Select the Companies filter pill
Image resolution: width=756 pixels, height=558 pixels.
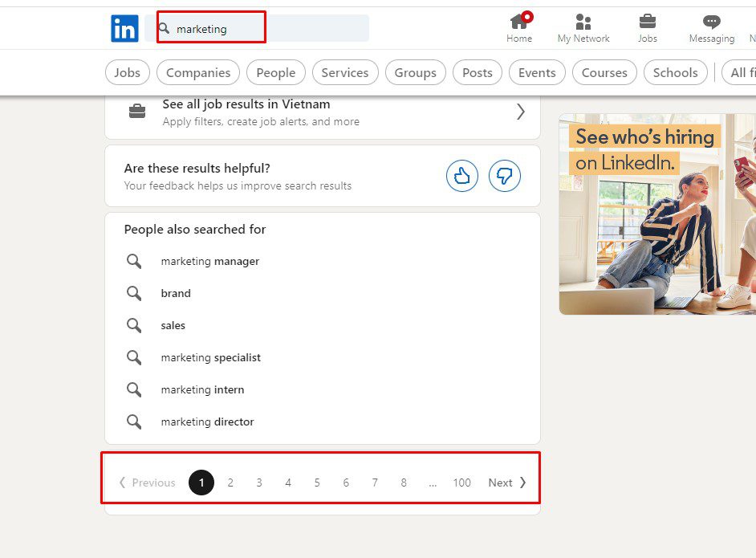(x=198, y=72)
